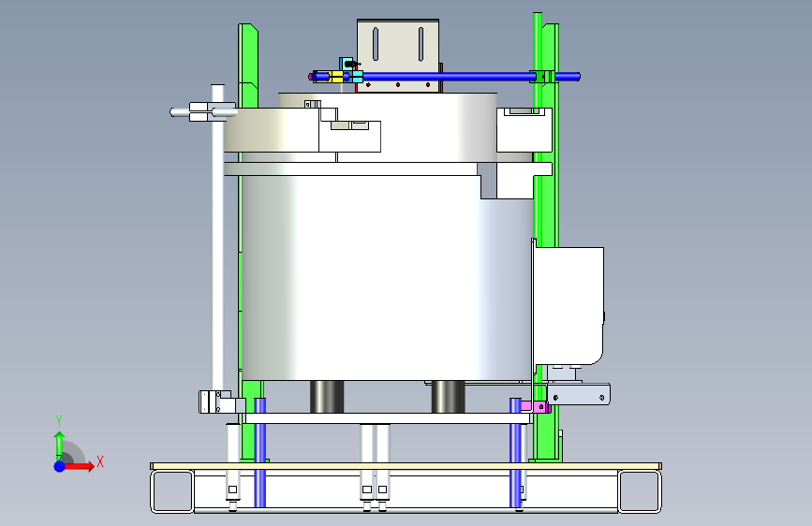Select the beige slotted bracket plate on top
This screenshot has width=812, height=526.
(x=398, y=55)
